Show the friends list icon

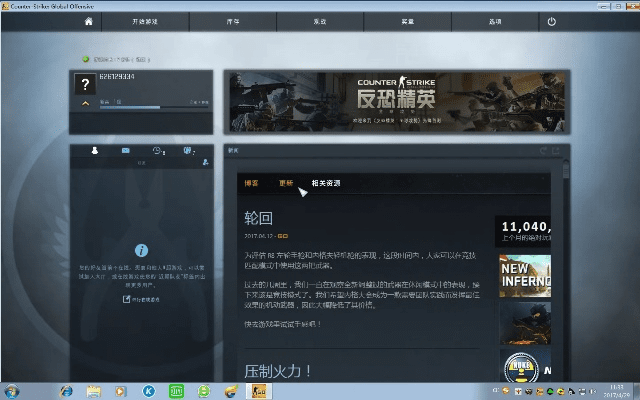pyautogui.click(x=95, y=151)
